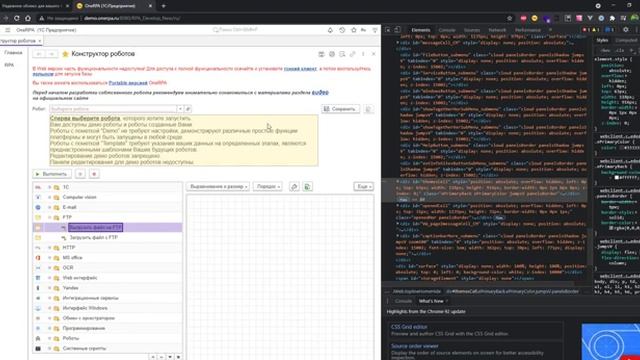640x360 pixels.
Task: Click the eraser icon in the canvas toolbar
Action: point(294,187)
